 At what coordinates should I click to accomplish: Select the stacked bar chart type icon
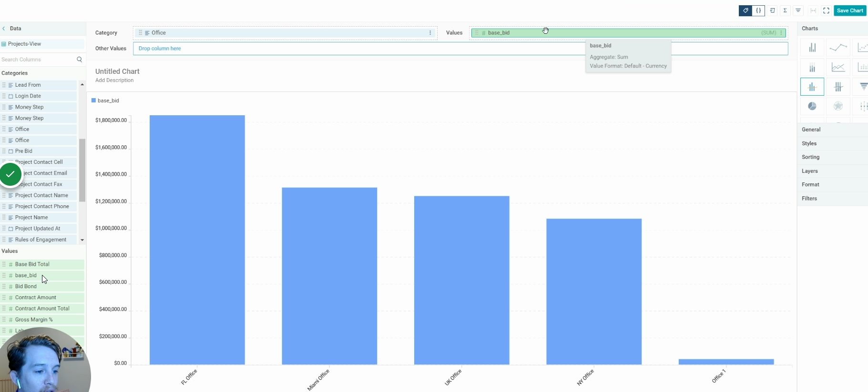tap(812, 67)
